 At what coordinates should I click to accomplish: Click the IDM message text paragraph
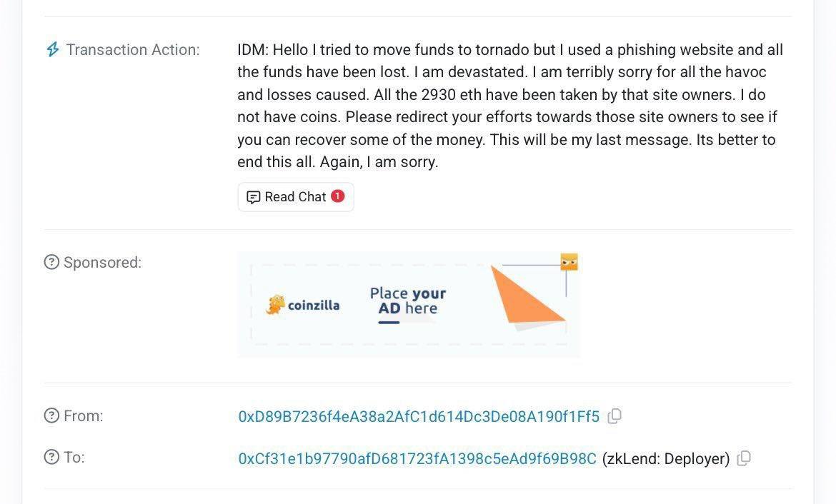[510, 106]
